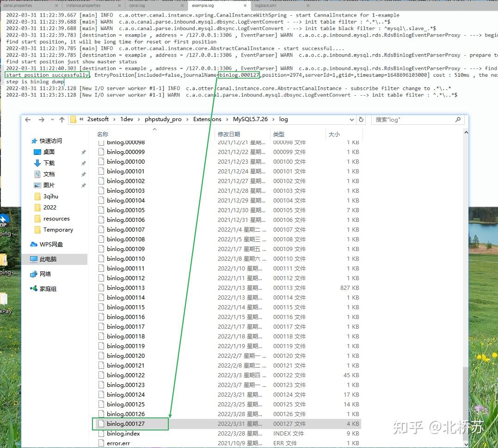Screen dimensions: 498x448
Task: Click the binlog.000124 file icon
Action: coord(101,395)
